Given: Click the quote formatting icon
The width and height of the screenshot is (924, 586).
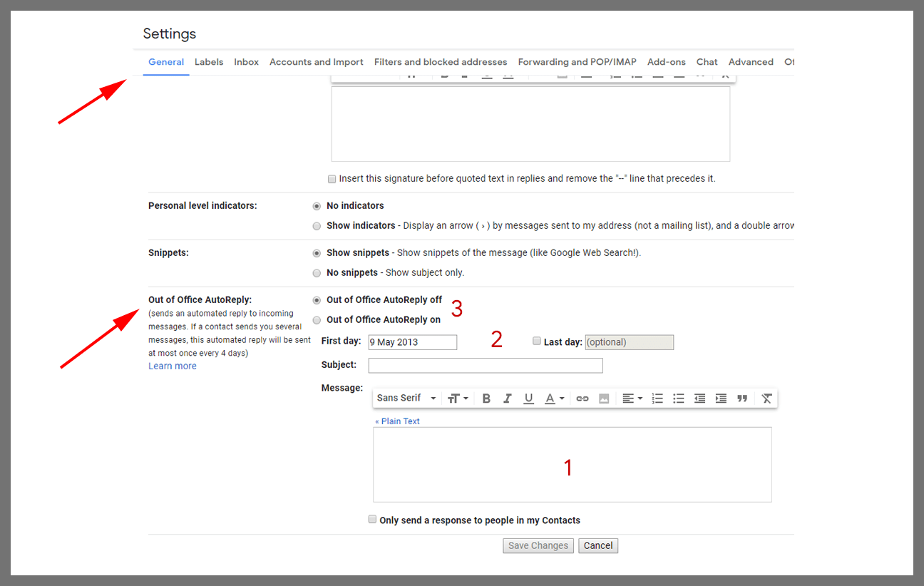Looking at the screenshot, I should (742, 399).
